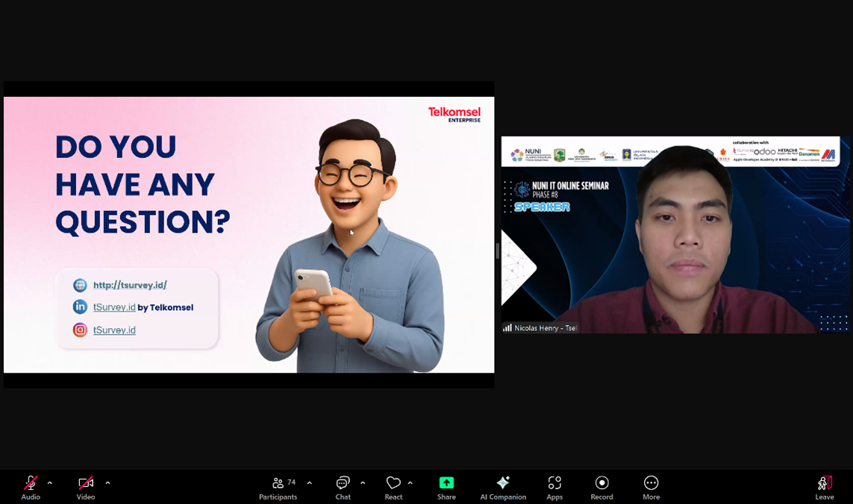853x504 pixels.
Task: Click the tSurvey.id link beside the Instagram icon
Action: tap(114, 330)
